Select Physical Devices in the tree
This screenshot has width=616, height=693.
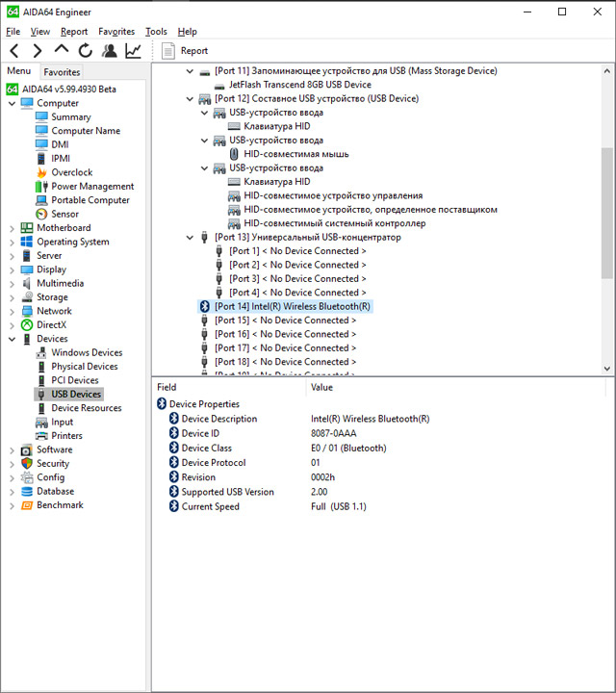[x=85, y=367]
